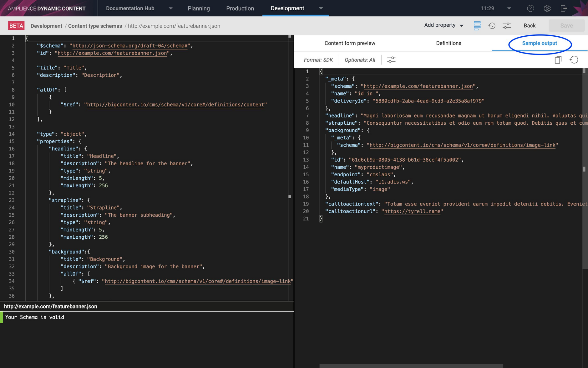Image resolution: width=588 pixels, height=368 pixels.
Task: Click the schema format lines icon
Action: point(477,26)
